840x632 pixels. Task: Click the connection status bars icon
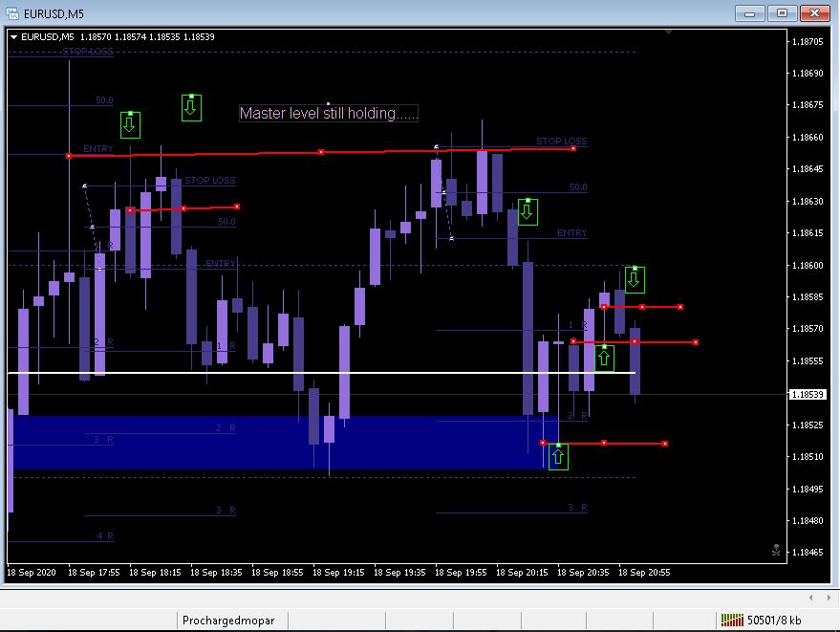(x=732, y=621)
